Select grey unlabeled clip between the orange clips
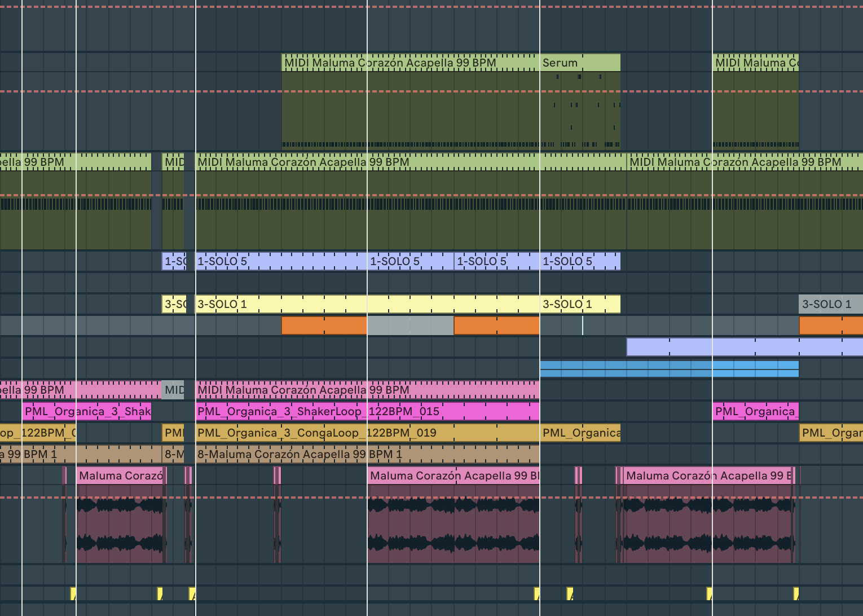The height and width of the screenshot is (616, 863). tap(411, 325)
